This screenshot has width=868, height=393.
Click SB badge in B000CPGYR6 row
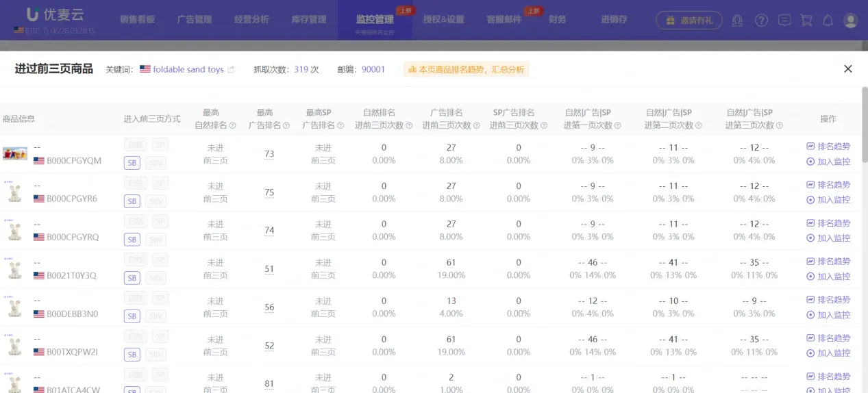(132, 201)
